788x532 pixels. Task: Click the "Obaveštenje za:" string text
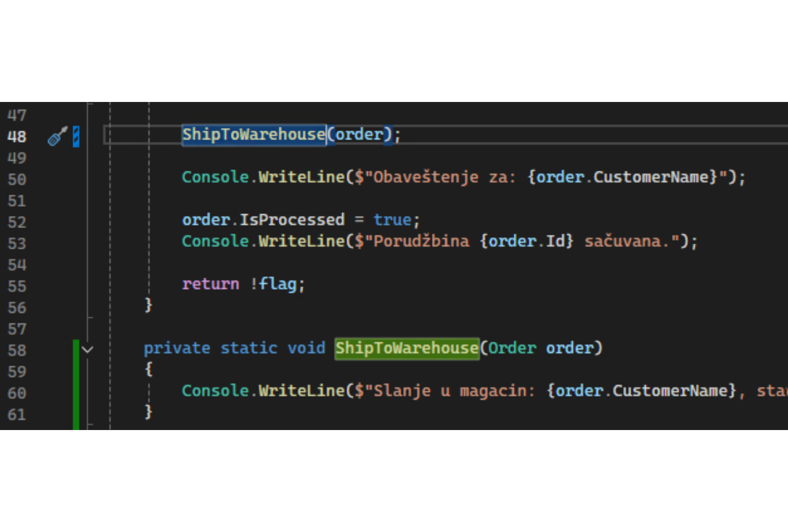coord(443,177)
